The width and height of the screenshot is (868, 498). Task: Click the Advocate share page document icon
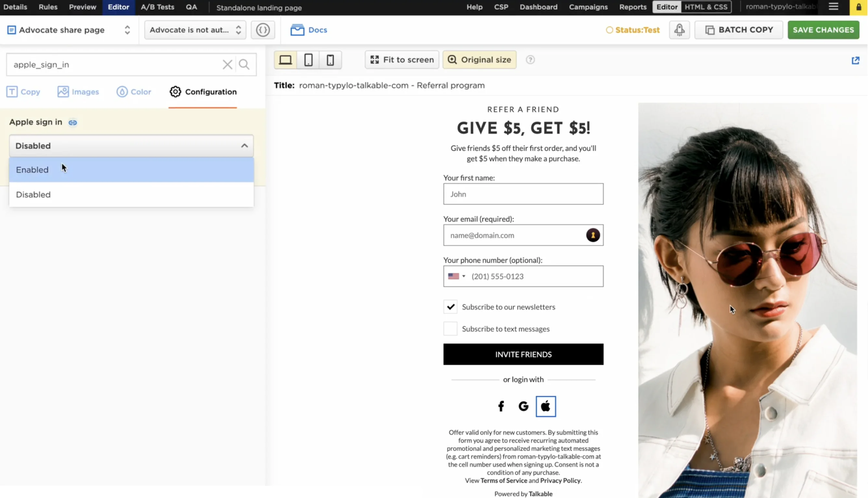(11, 30)
